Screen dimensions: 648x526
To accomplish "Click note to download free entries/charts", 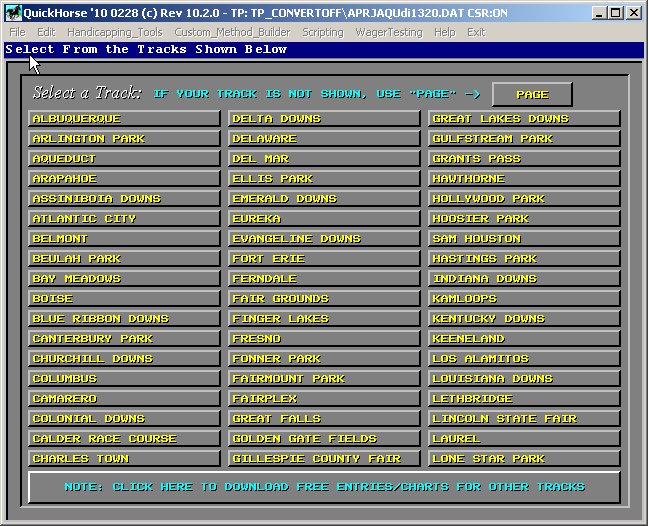I will point(324,487).
